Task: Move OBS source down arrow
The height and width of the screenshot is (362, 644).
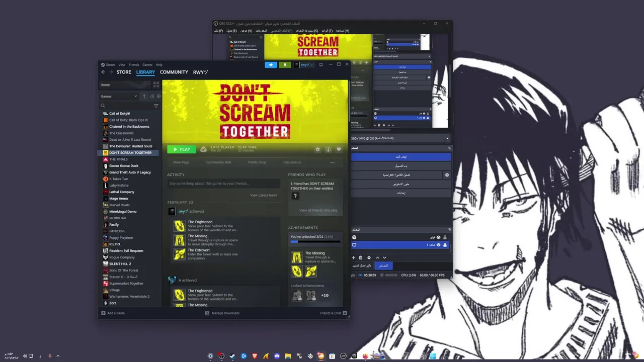Action: 384,257
